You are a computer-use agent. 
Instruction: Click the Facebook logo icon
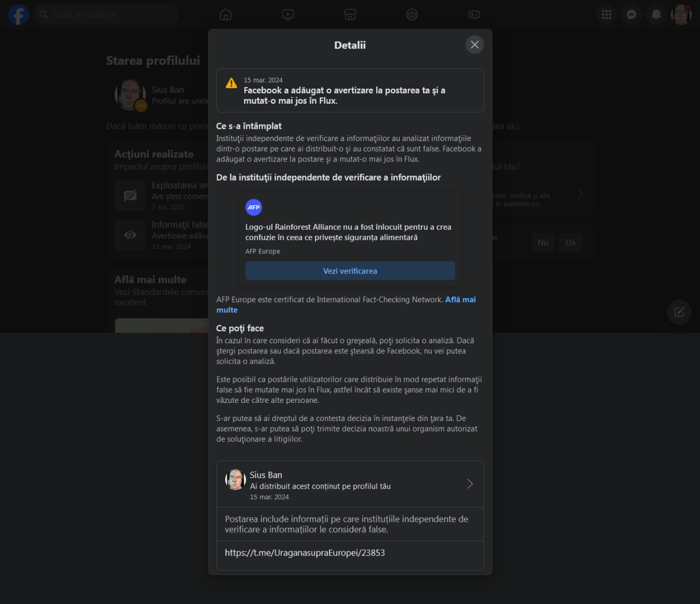coord(19,15)
